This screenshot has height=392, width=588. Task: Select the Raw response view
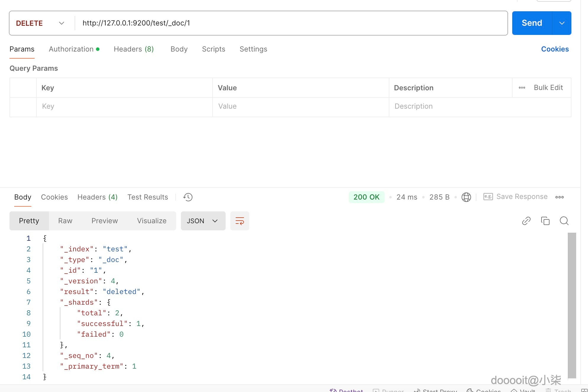click(65, 221)
